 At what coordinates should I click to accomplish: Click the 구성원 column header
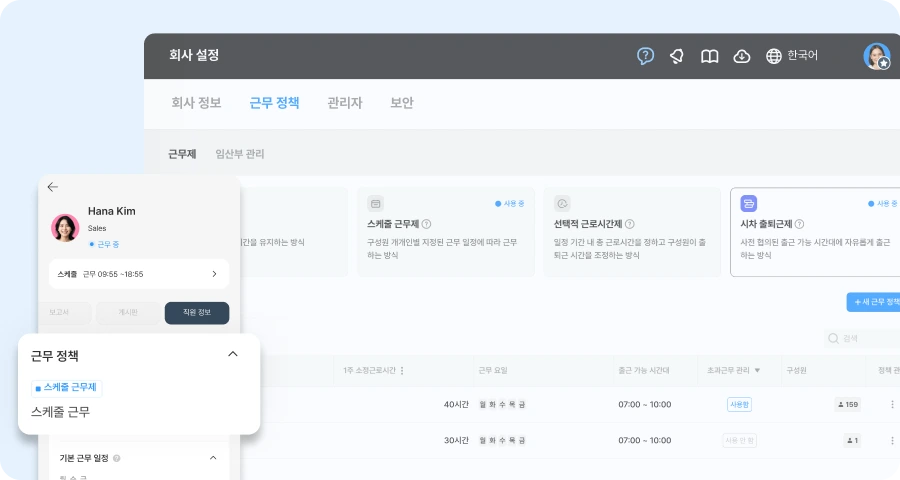[796, 370]
